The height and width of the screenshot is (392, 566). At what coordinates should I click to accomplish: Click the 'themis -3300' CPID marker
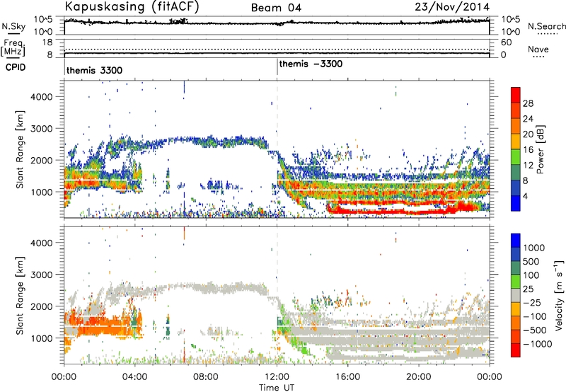(x=311, y=64)
